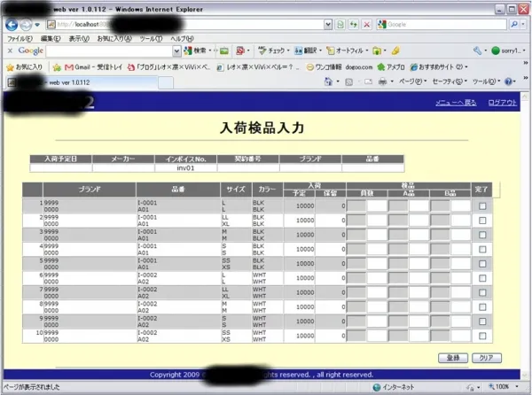Click the ログアウト link
The height and width of the screenshot is (395, 532).
pyautogui.click(x=502, y=103)
